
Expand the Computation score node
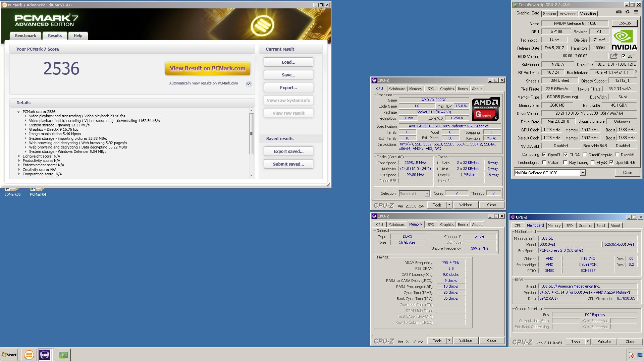19,174
